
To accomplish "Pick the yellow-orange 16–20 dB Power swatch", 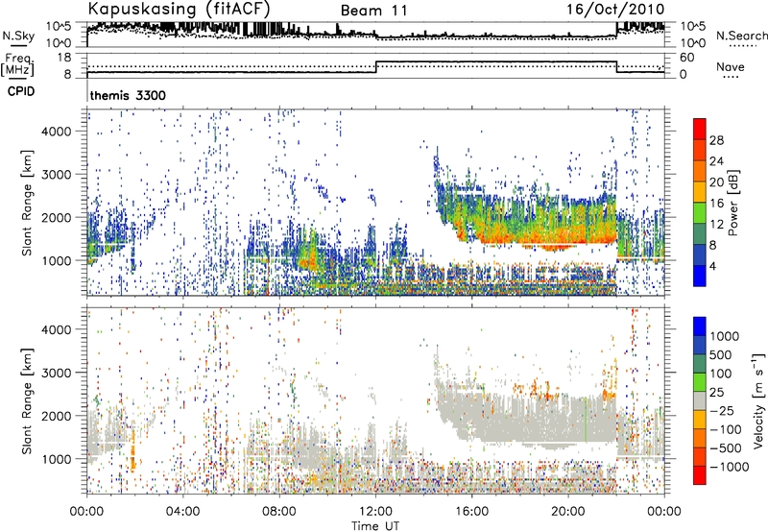I will click(x=700, y=192).
